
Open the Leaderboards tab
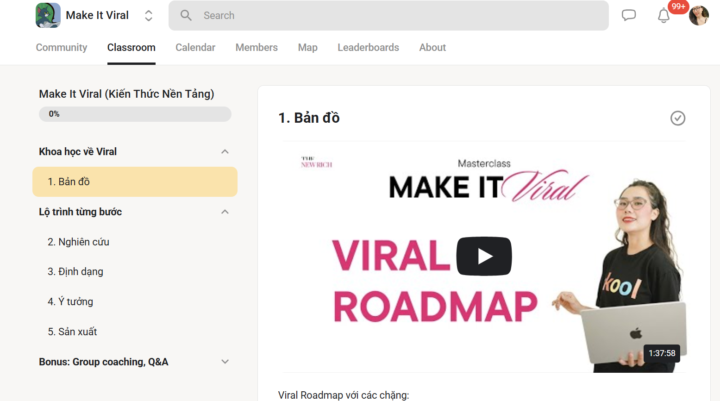(x=368, y=47)
